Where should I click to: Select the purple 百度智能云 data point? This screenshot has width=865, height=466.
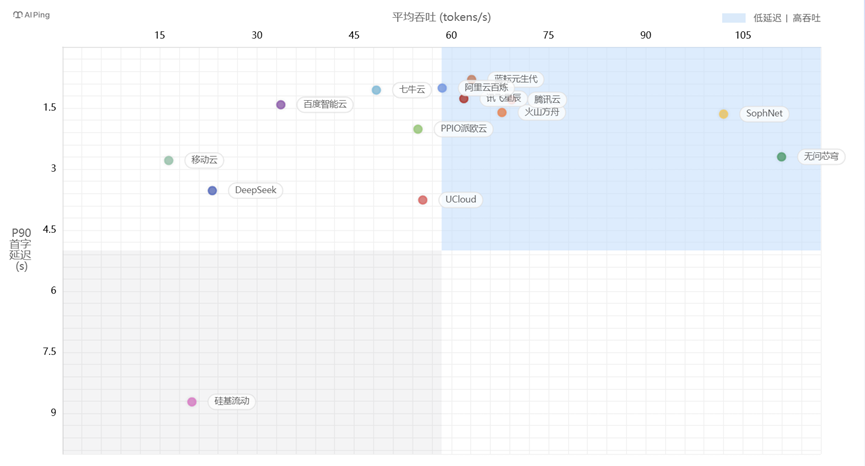click(281, 105)
